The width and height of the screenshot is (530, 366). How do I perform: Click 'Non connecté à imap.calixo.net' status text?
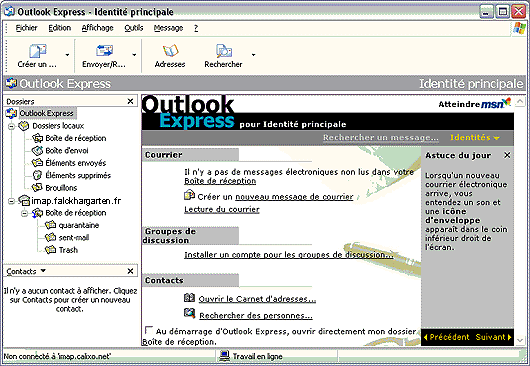coord(57,356)
